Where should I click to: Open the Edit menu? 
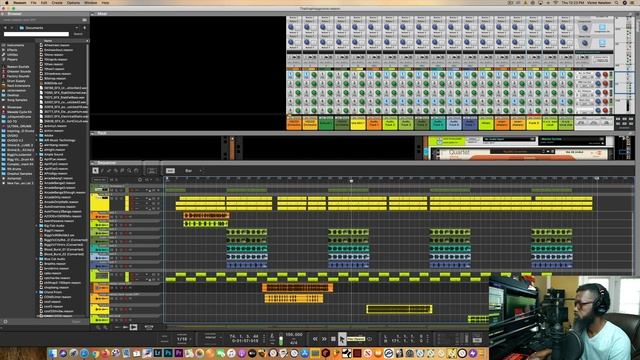44,2
